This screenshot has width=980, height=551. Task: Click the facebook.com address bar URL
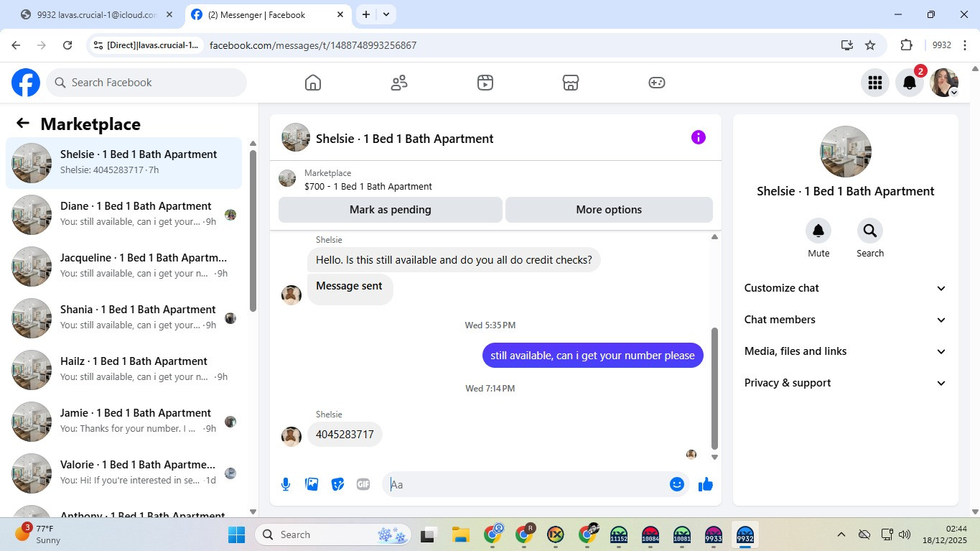click(313, 45)
